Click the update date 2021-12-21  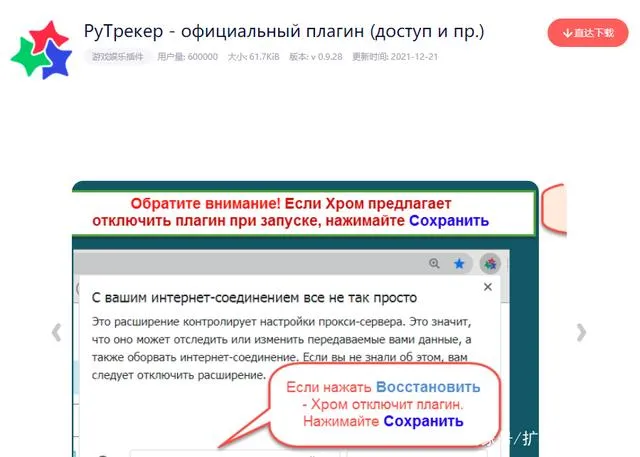pyautogui.click(x=395, y=57)
